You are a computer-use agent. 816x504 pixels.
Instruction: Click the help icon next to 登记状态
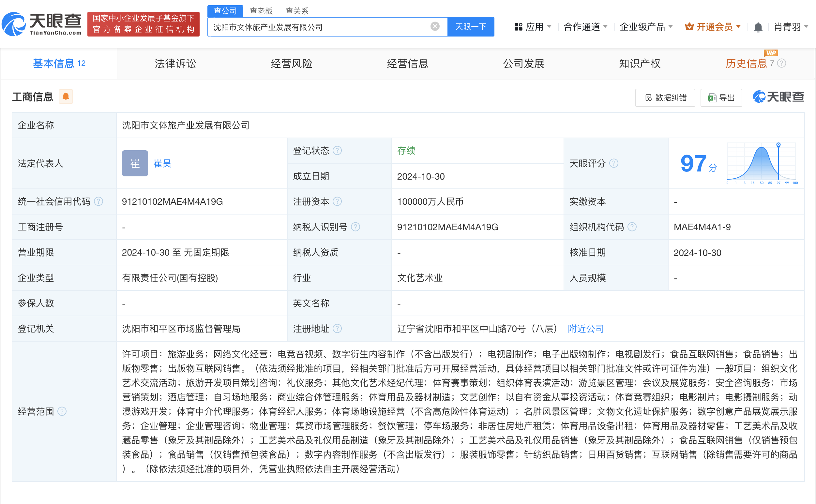pyautogui.click(x=338, y=151)
